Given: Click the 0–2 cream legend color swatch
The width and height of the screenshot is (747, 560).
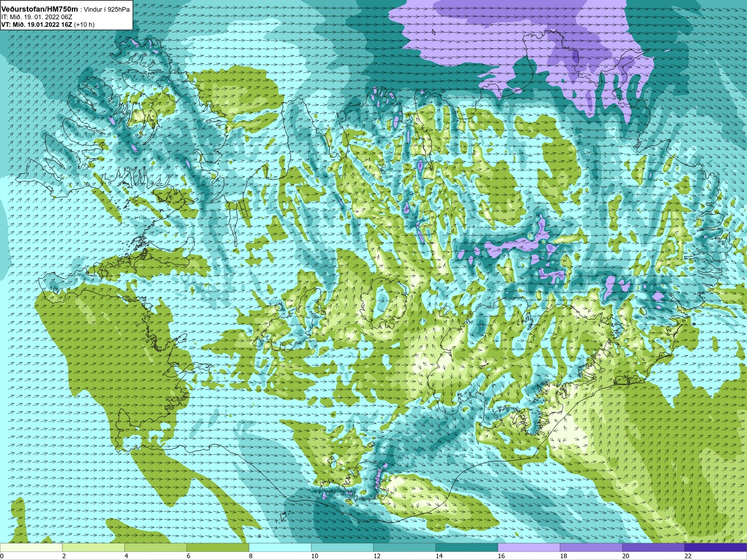Looking at the screenshot, I should click(x=31, y=548).
